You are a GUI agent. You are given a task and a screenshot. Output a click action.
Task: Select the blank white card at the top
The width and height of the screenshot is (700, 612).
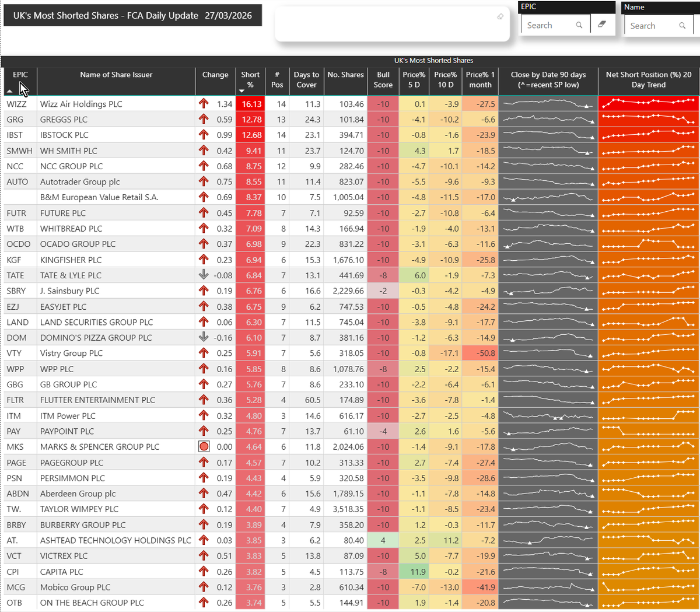[x=392, y=25]
